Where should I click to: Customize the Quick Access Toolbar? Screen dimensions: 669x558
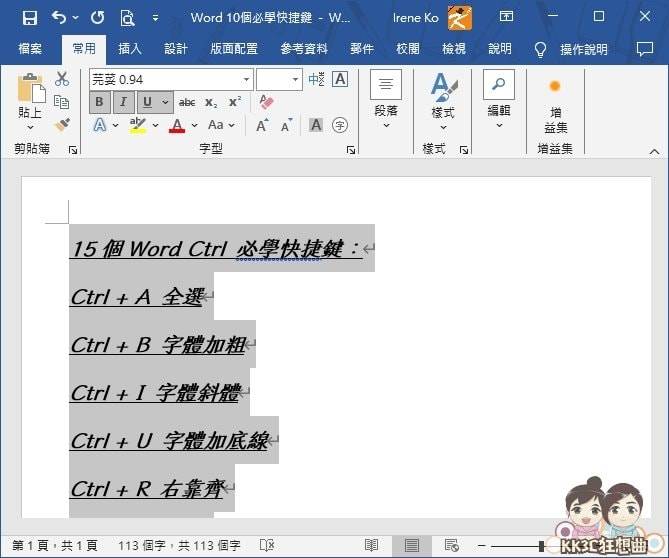[155, 18]
